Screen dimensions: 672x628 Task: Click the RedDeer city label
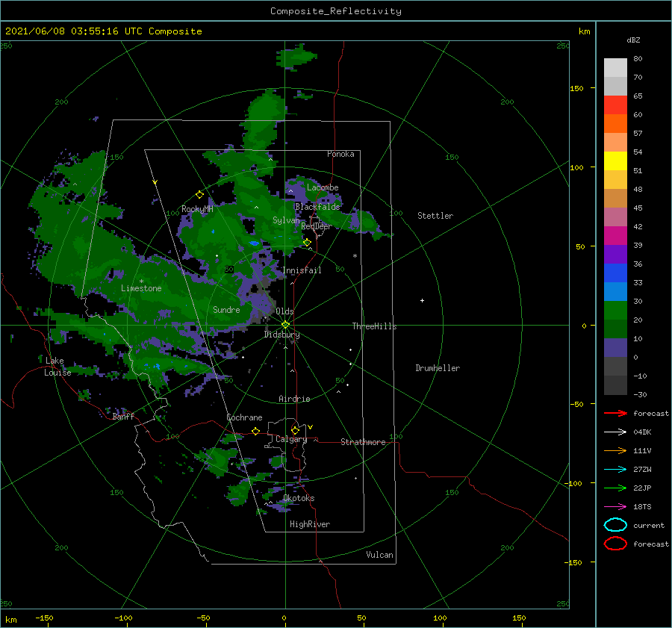click(x=317, y=226)
